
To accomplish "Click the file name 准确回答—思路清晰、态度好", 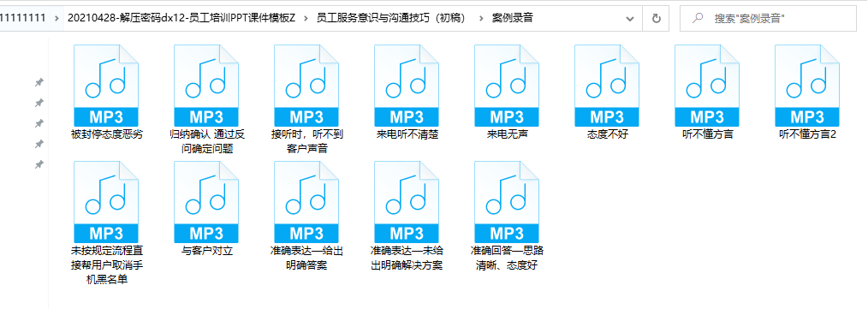I will coord(507,258).
